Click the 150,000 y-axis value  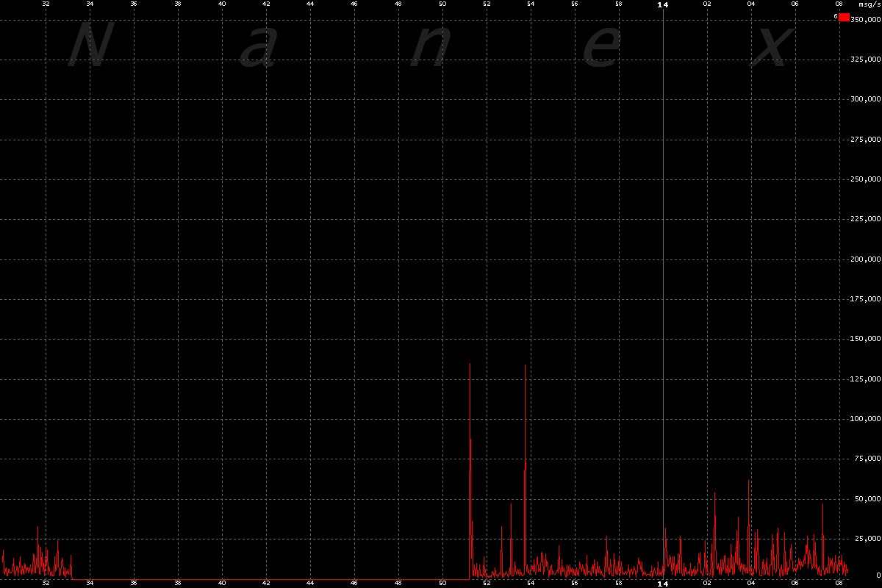pos(864,340)
